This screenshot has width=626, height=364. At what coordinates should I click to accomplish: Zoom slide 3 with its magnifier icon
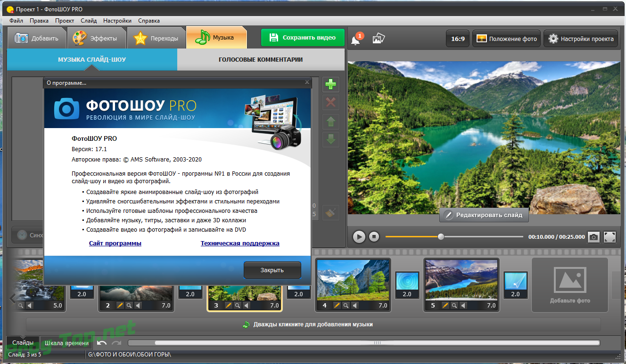(x=237, y=306)
